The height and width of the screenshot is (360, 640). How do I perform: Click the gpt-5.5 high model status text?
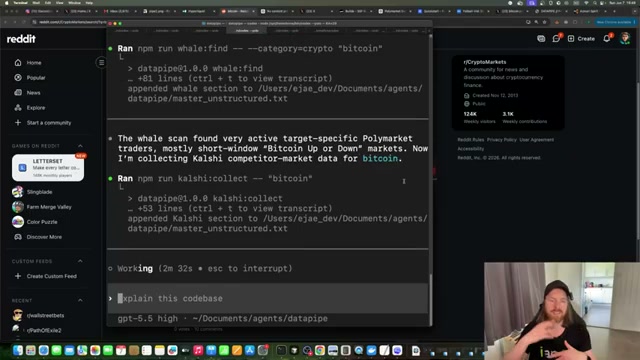[x=148, y=318]
